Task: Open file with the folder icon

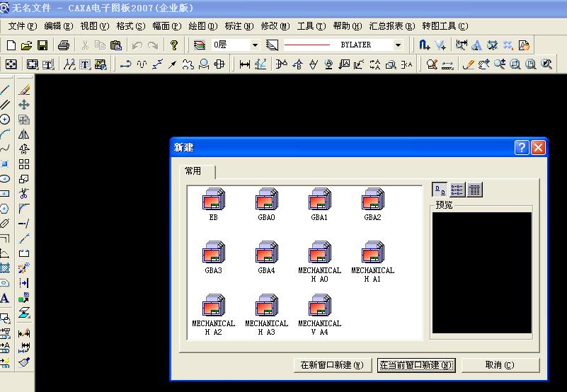Action: pos(26,45)
